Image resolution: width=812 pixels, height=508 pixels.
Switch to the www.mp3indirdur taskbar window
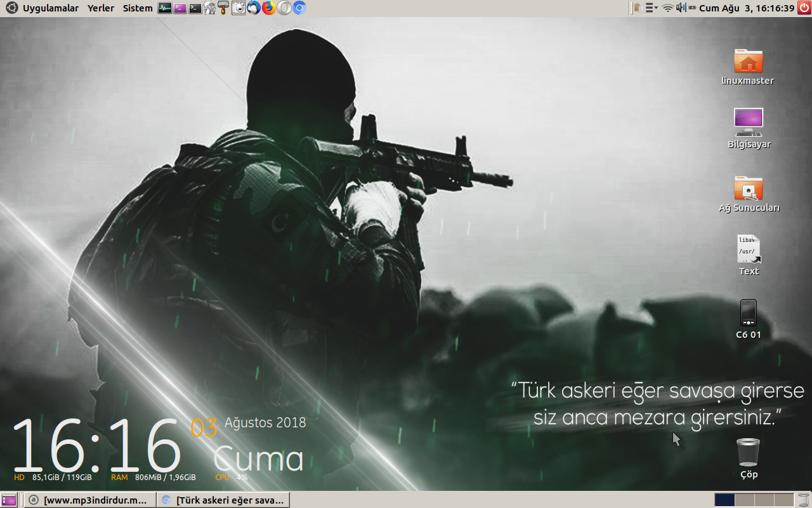[x=89, y=500]
